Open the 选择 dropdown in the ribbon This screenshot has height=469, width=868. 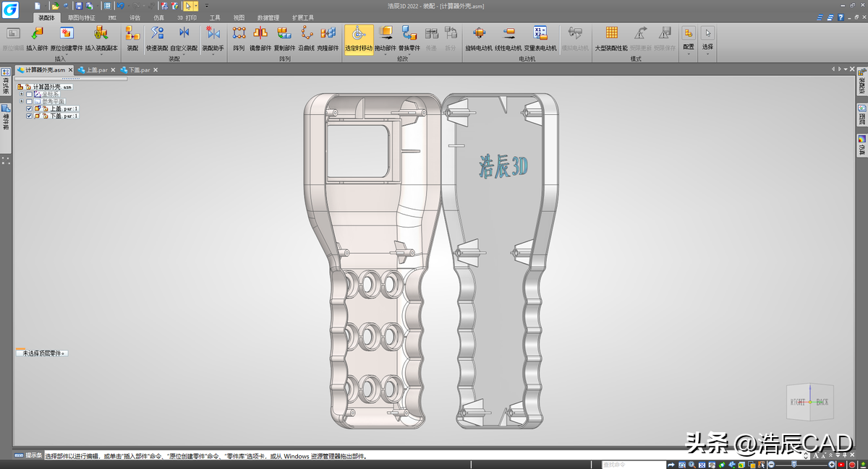707,47
